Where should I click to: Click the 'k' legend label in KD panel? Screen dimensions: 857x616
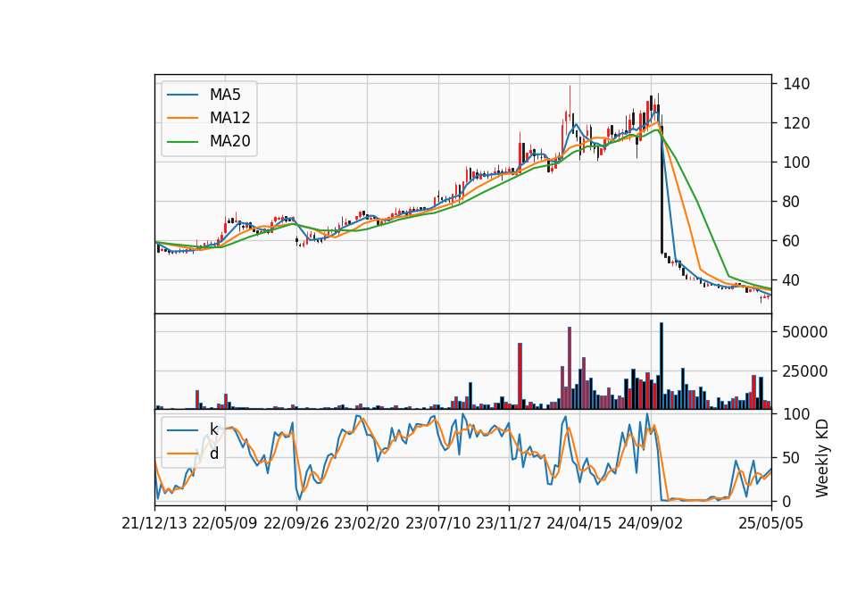coord(213,429)
